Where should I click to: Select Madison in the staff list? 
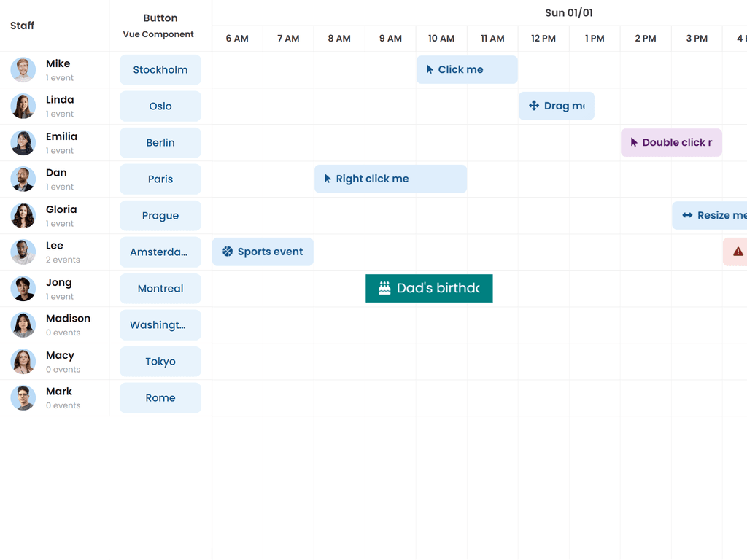[x=68, y=319]
